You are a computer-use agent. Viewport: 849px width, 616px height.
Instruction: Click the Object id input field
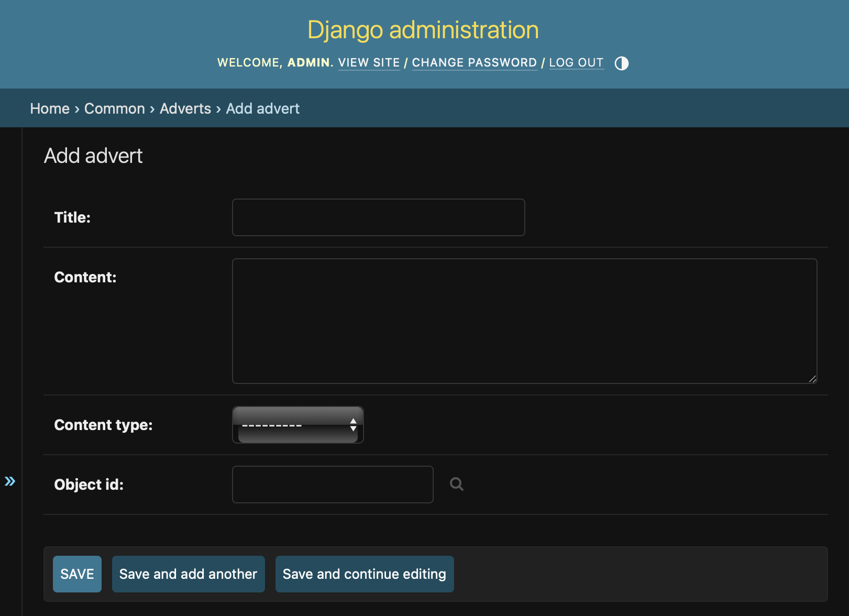click(333, 485)
